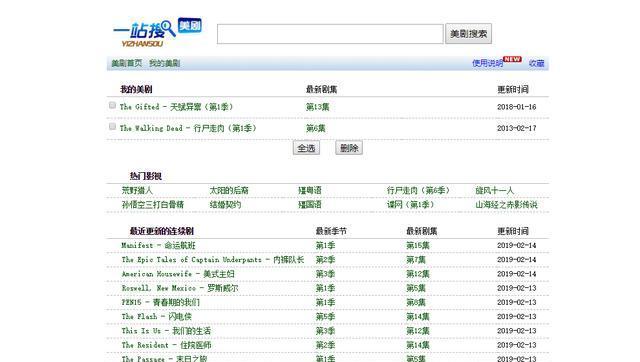Open 第2季 season of Captain Underpants
The height and width of the screenshot is (362, 640).
click(325, 260)
